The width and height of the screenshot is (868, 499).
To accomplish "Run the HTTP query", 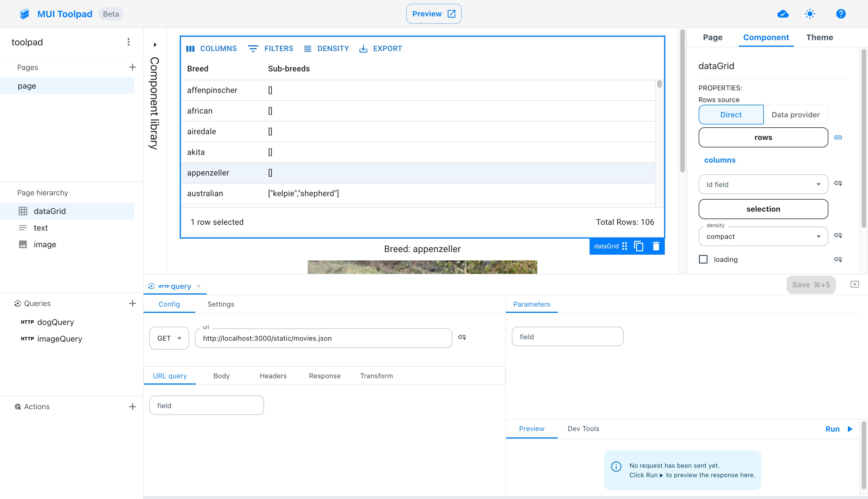I will [x=838, y=429].
